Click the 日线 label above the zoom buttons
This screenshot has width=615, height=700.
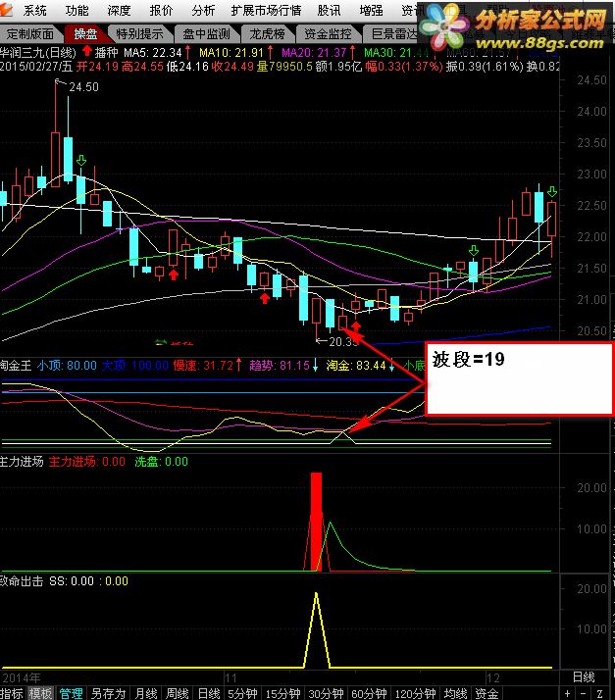click(x=584, y=677)
